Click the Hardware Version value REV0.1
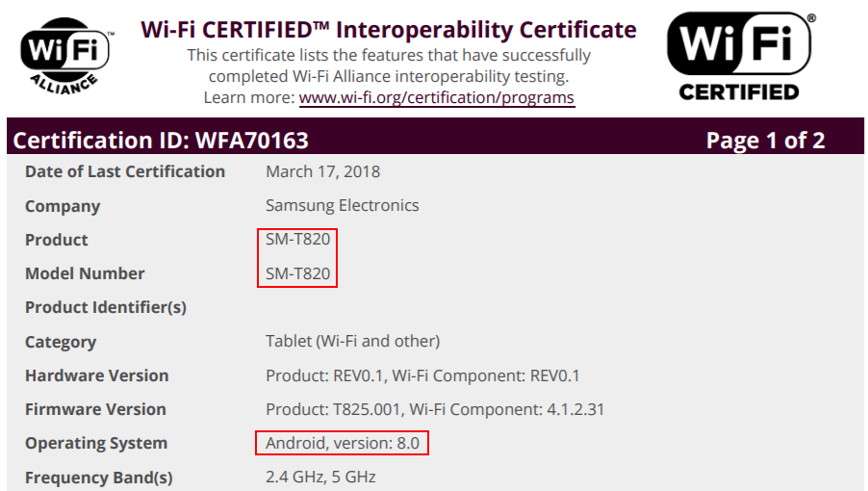Viewport: 868px width, 491px height. [422, 375]
